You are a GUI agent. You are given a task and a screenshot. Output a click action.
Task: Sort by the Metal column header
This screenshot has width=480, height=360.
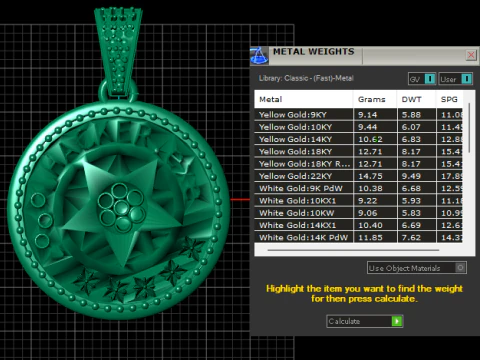click(304, 99)
